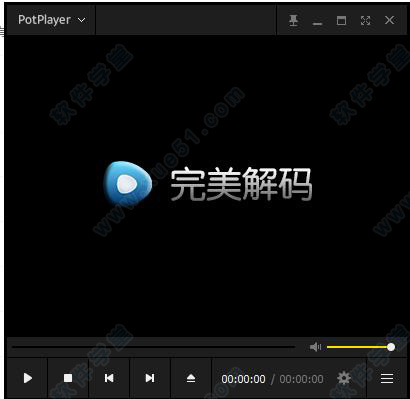Click the 完美解码 logo in video area

208,183
